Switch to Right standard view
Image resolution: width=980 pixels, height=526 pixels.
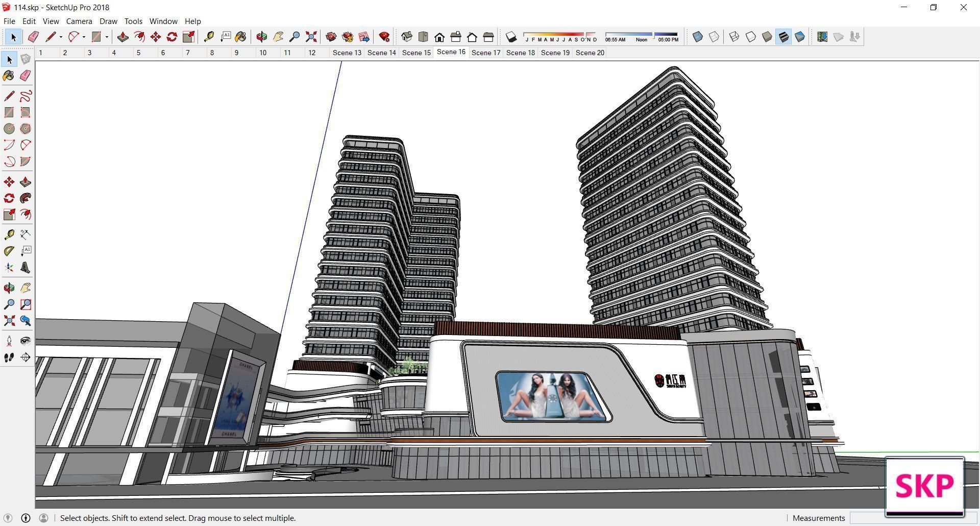456,37
